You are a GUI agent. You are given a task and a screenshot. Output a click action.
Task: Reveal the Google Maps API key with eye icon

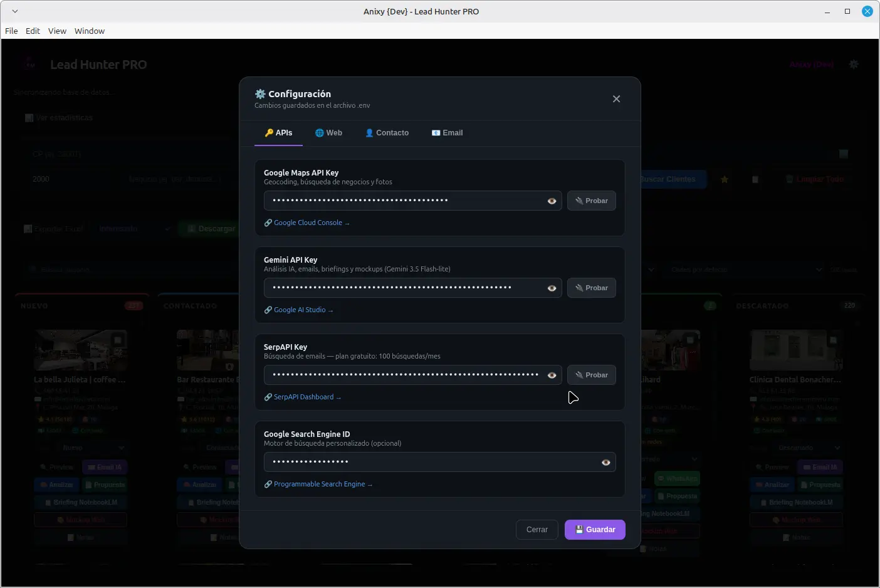tap(552, 201)
